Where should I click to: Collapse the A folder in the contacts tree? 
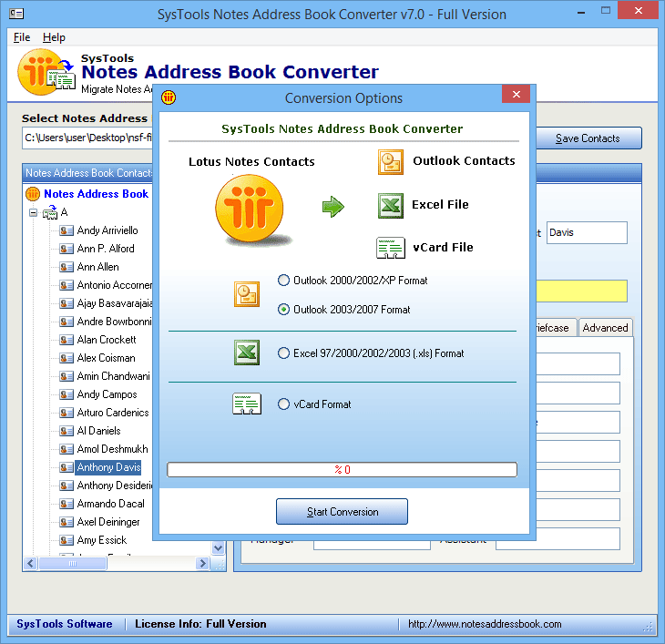(x=33, y=212)
